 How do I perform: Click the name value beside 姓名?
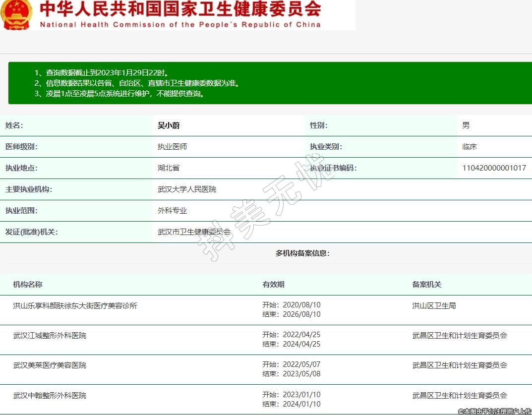pos(169,125)
